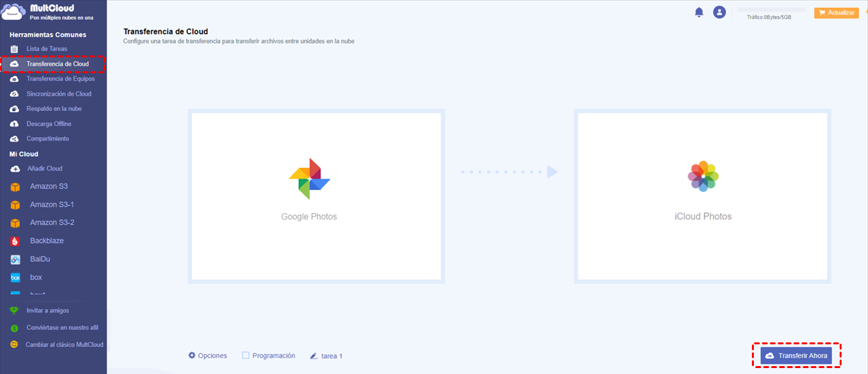
Task: Click the traffic usage progress bar
Action: click(x=770, y=10)
